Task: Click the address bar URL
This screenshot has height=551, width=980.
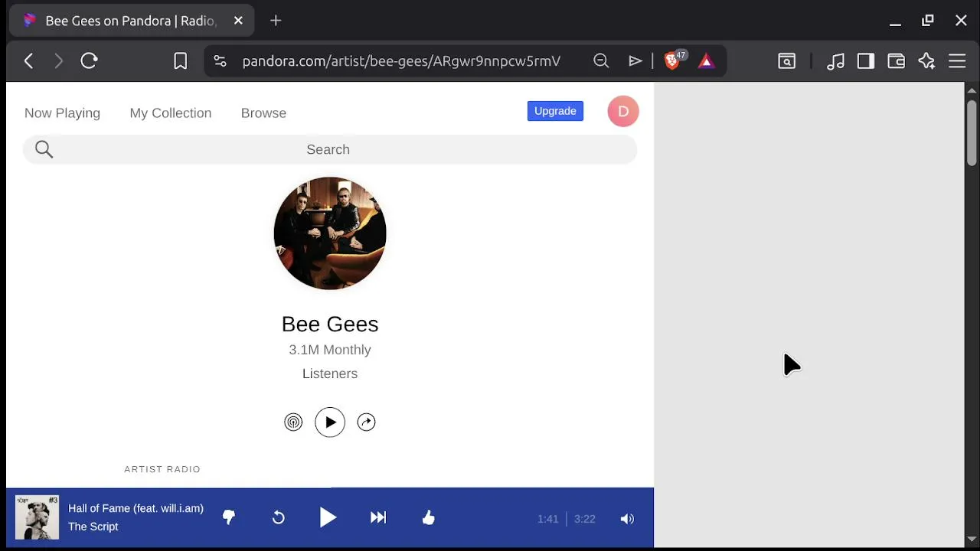Action: [x=401, y=61]
